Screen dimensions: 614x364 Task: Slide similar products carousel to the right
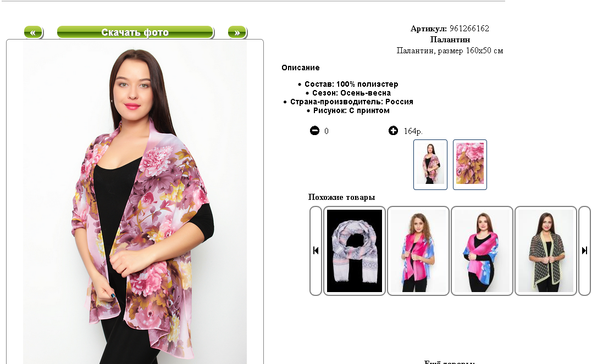584,250
